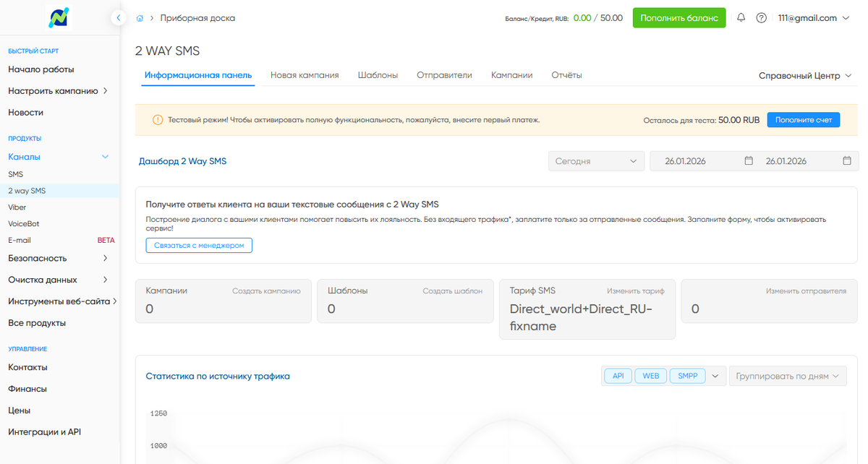Switch to the Новая кампания tab

tap(305, 75)
